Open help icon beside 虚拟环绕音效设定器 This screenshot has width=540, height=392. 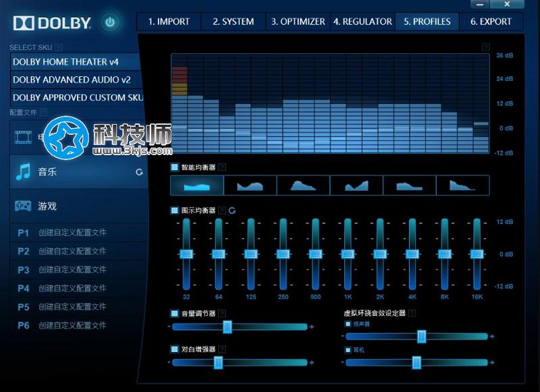click(412, 313)
